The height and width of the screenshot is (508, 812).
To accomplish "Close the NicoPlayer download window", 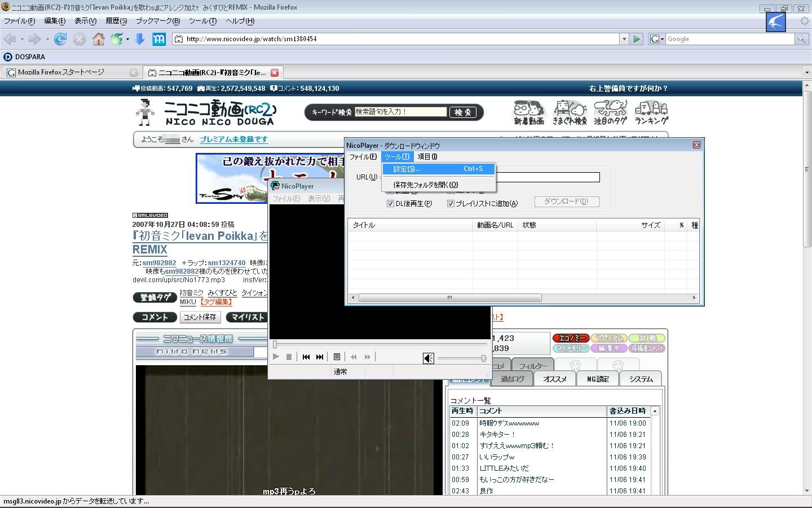I will tap(696, 145).
